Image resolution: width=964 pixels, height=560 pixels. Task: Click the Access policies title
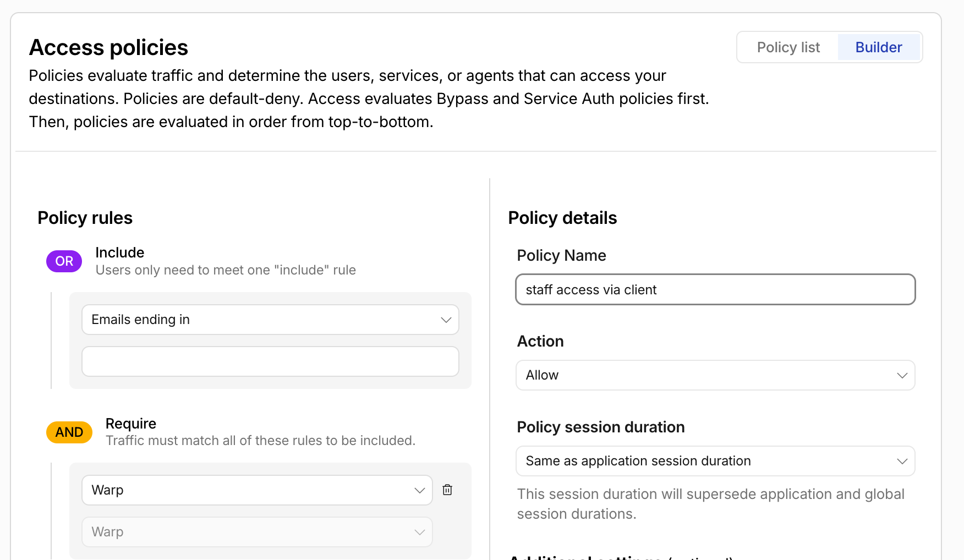click(108, 47)
